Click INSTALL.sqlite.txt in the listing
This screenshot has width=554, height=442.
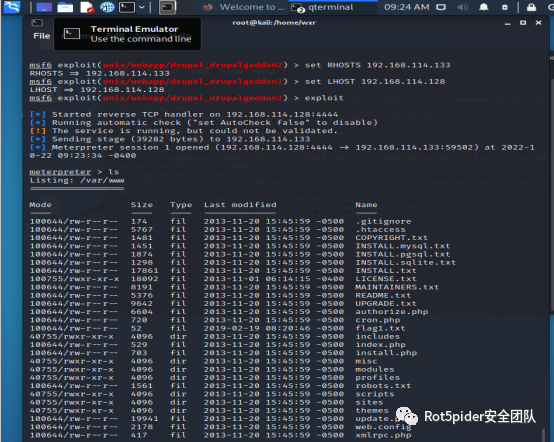point(406,263)
